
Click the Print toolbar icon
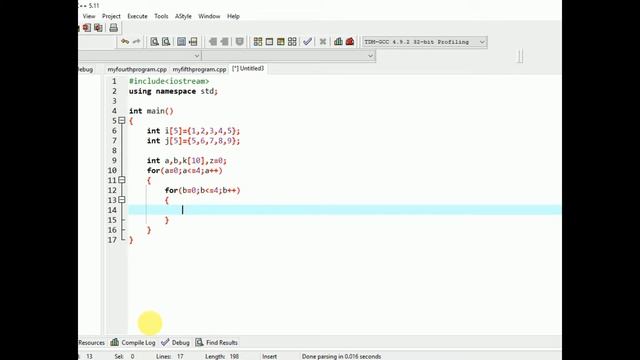click(113, 28)
